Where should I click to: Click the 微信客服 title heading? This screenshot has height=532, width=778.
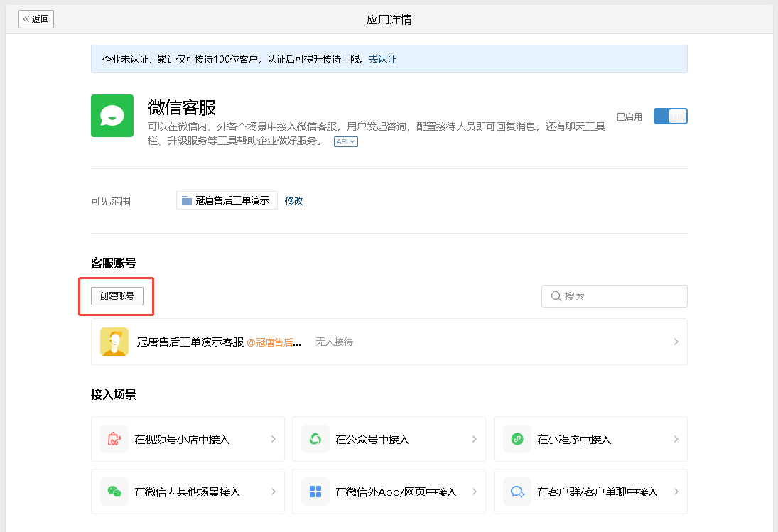pos(182,107)
